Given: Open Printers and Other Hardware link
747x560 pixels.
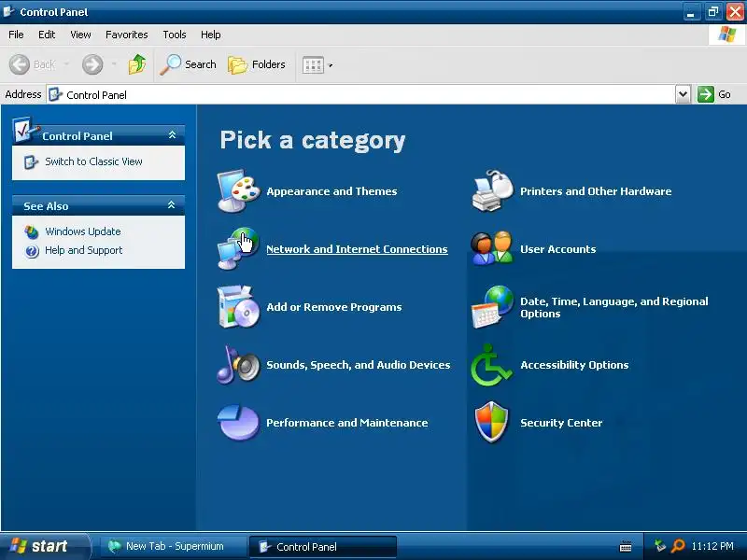Looking at the screenshot, I should click(x=596, y=191).
